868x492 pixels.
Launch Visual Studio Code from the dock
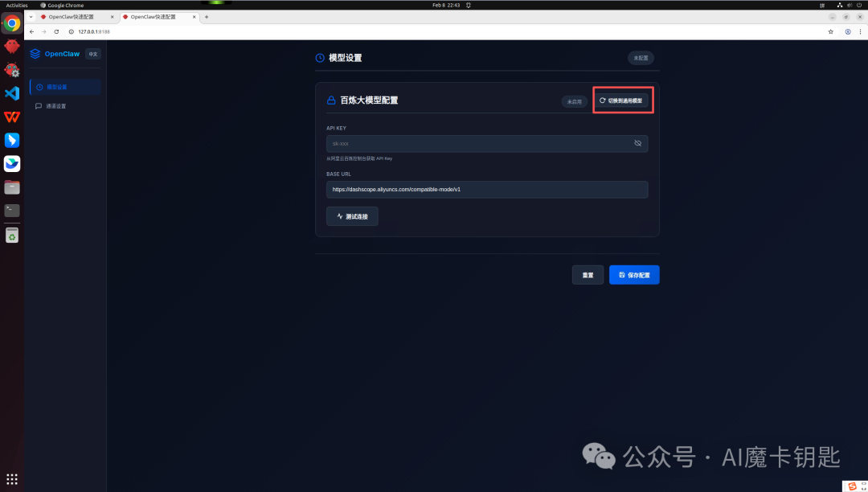coord(11,93)
